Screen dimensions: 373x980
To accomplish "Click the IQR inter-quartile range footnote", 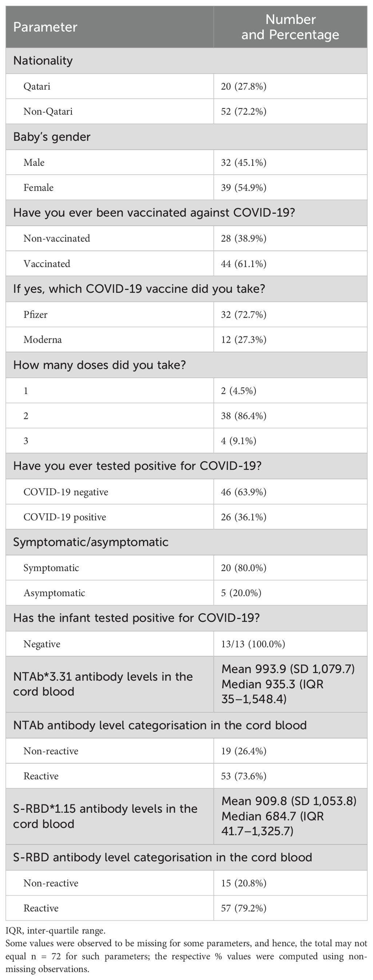I will coord(56,931).
